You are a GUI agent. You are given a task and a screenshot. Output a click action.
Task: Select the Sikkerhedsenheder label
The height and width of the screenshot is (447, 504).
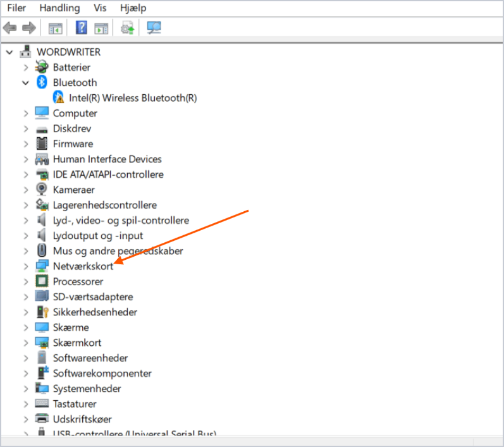tap(95, 312)
